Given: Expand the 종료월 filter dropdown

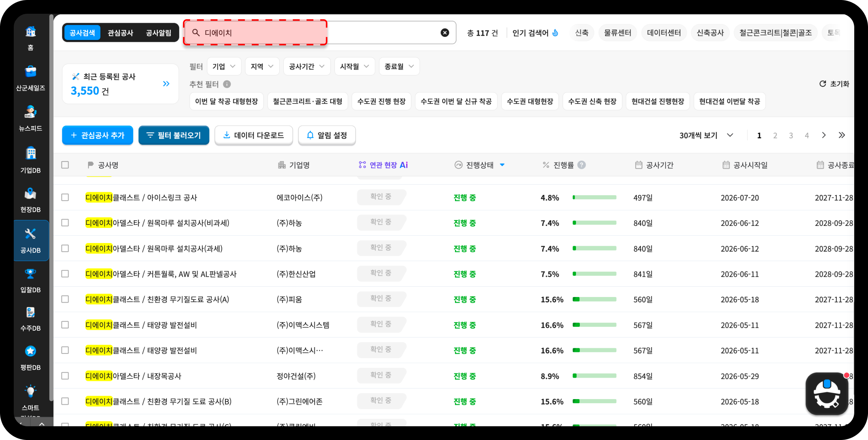Looking at the screenshot, I should point(399,66).
